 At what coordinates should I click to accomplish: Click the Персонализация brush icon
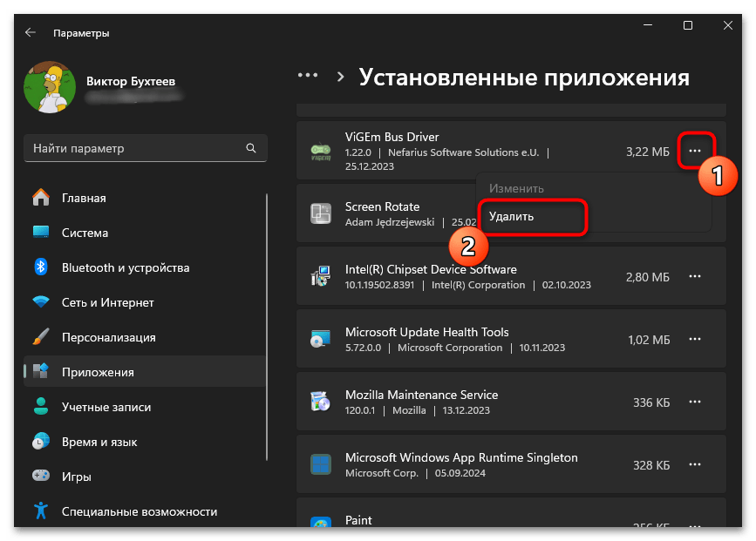point(41,337)
